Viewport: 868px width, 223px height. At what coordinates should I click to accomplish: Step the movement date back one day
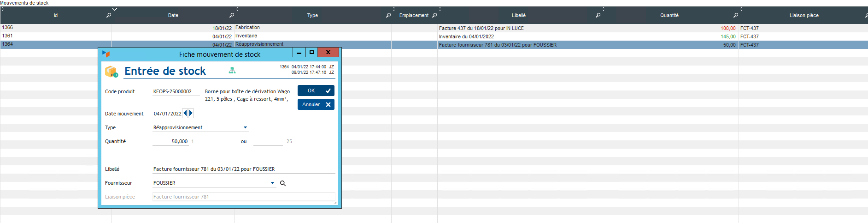pyautogui.click(x=185, y=113)
